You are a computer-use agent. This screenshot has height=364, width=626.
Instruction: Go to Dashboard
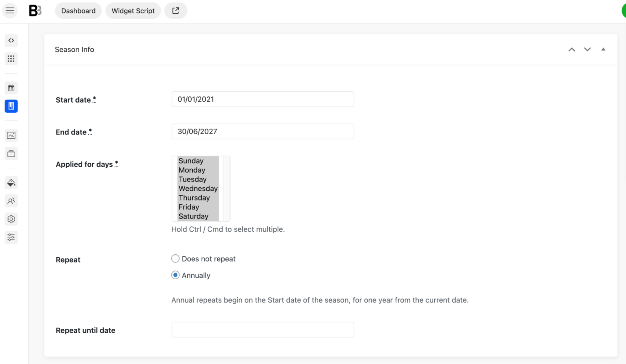[78, 11]
